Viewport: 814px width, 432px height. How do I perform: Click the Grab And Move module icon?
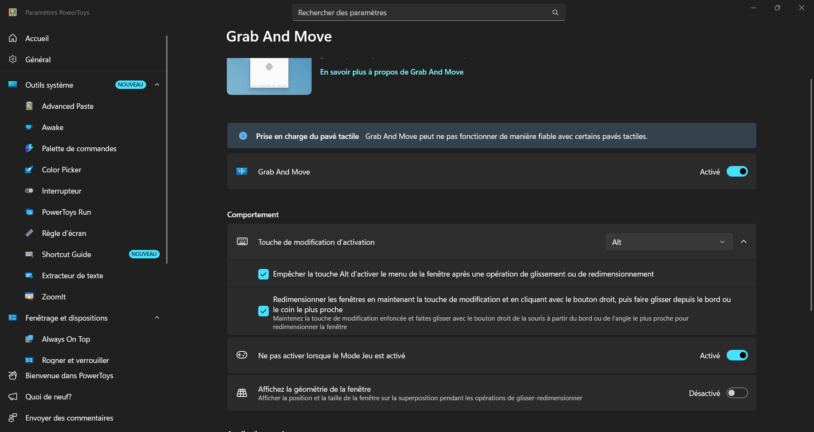coord(242,172)
